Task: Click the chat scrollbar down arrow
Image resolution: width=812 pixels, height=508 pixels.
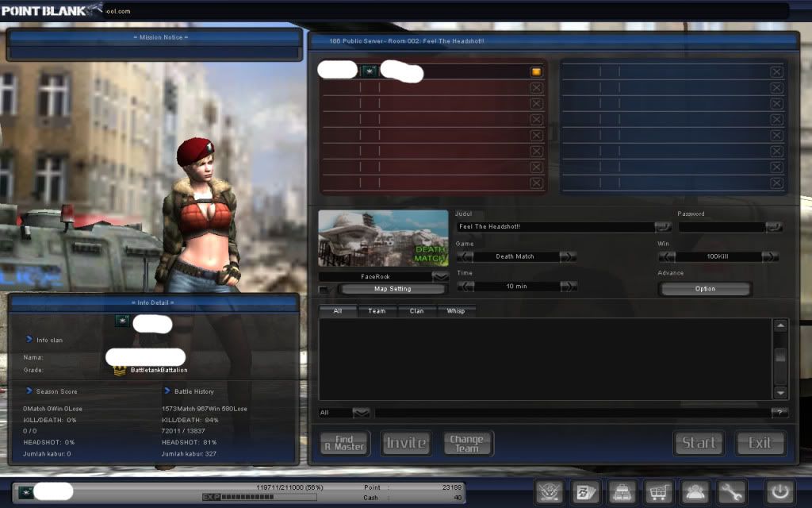Action: [780, 392]
